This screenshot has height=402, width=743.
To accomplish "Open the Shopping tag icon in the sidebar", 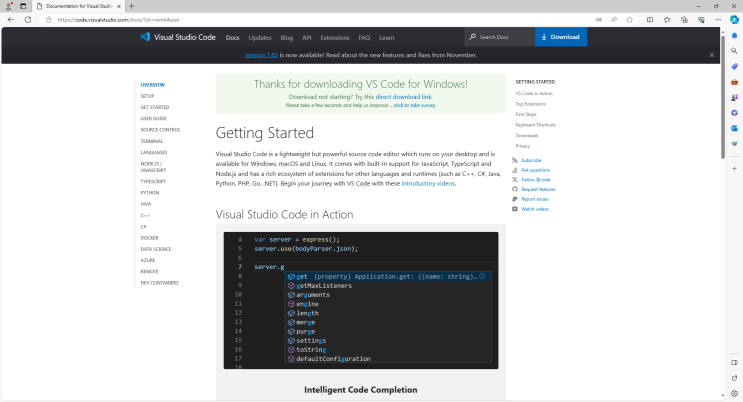I will [734, 66].
